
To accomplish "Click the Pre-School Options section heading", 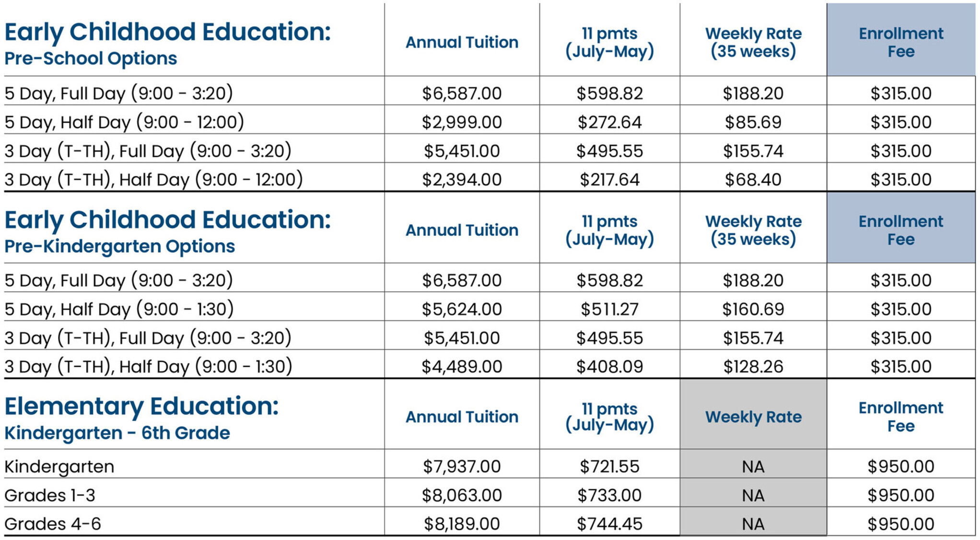I will click(91, 59).
